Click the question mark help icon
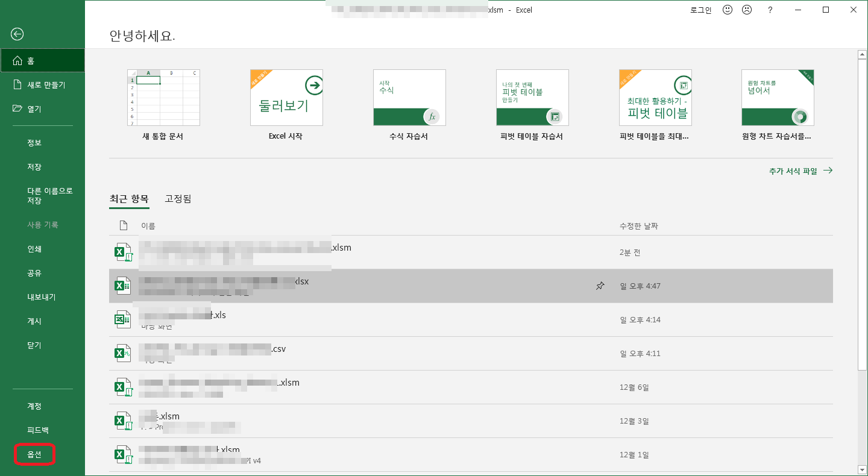Image resolution: width=868 pixels, height=476 pixels. (x=770, y=10)
